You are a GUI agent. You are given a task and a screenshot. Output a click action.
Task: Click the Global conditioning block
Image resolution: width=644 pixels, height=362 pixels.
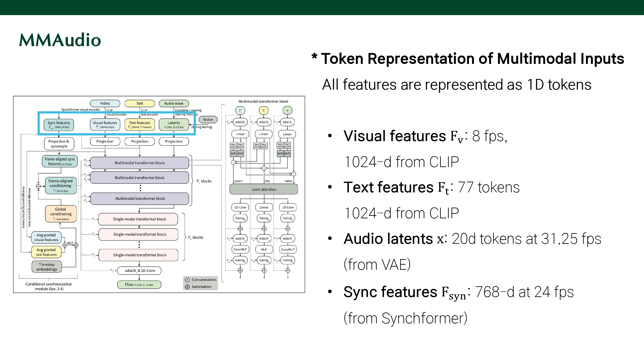(x=61, y=214)
